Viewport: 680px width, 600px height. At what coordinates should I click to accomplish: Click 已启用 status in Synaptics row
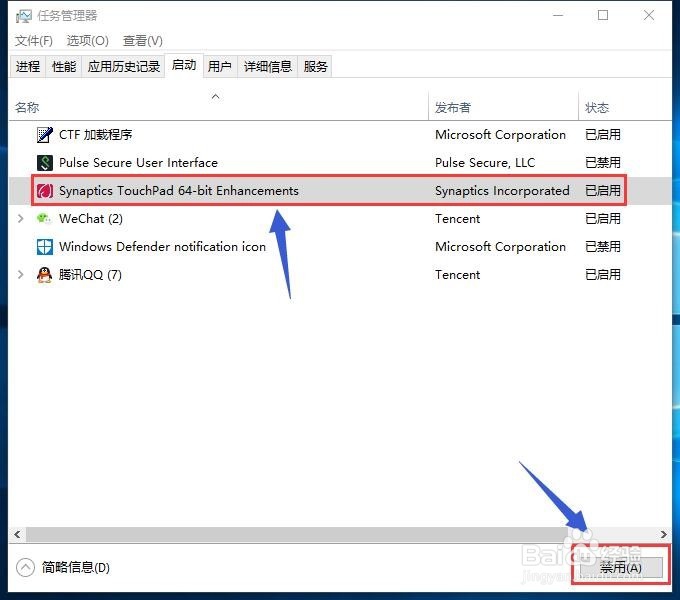[603, 191]
